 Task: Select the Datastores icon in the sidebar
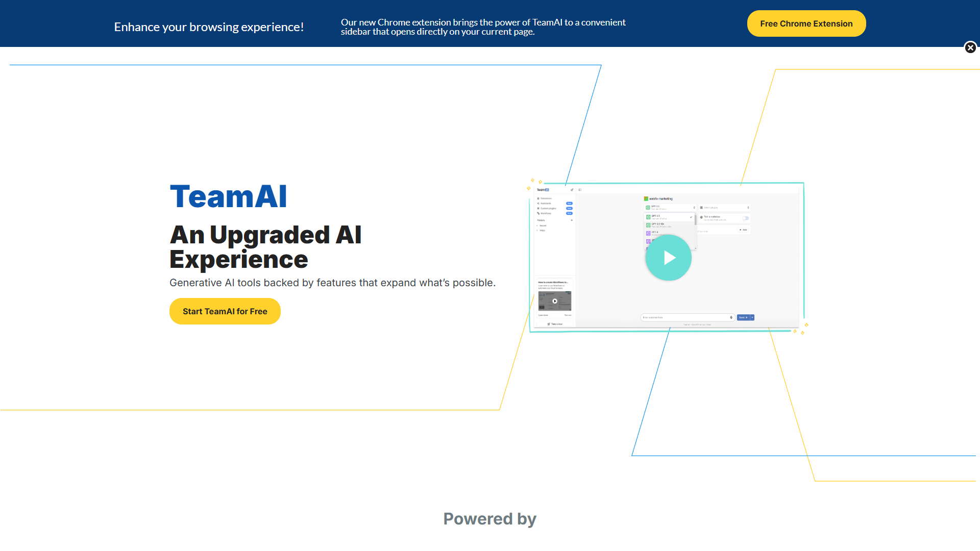pos(538,198)
